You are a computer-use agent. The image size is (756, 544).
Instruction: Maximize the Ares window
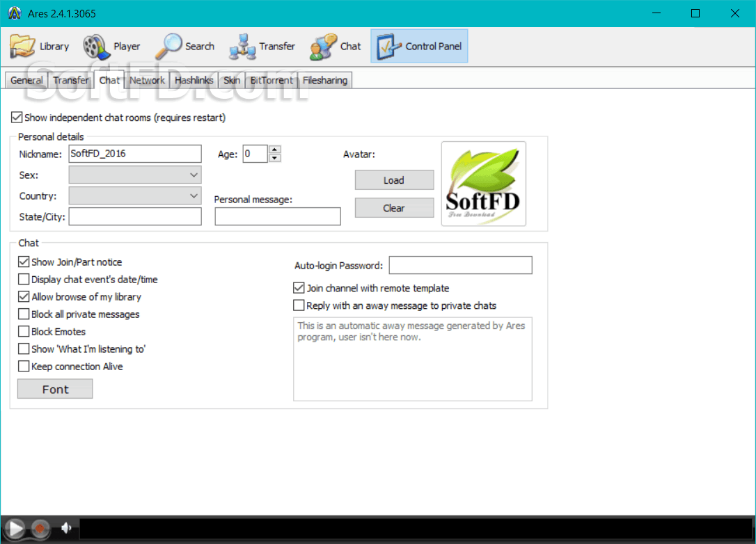point(695,13)
